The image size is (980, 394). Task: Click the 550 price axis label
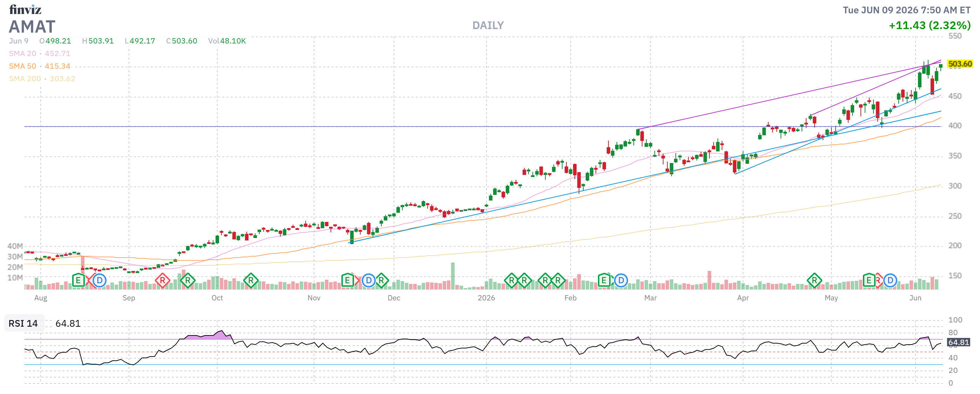click(955, 36)
